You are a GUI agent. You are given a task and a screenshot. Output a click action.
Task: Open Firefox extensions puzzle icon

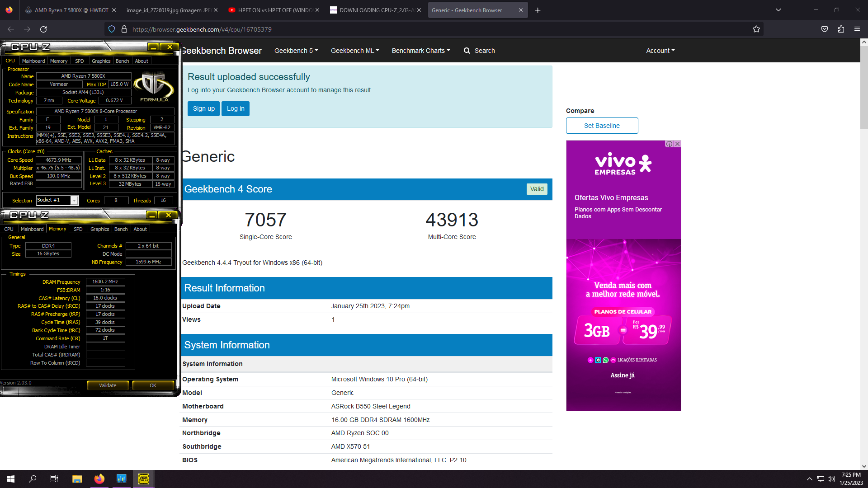click(x=841, y=29)
